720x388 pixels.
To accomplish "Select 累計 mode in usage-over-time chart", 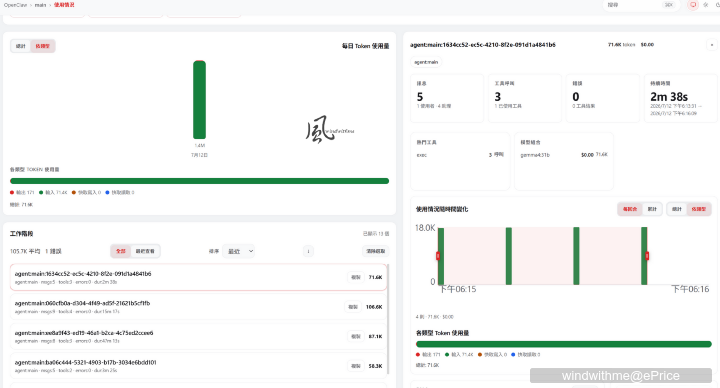I will (652, 209).
